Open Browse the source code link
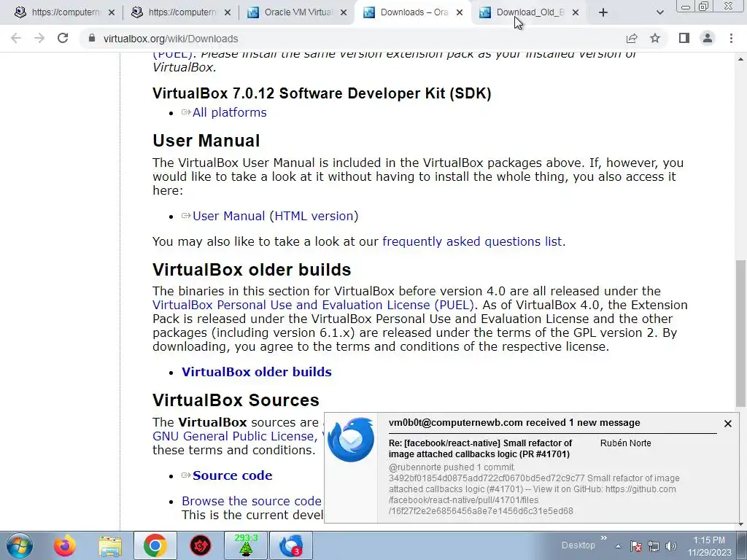Screen dimensions: 747x560 pyautogui.click(x=251, y=501)
